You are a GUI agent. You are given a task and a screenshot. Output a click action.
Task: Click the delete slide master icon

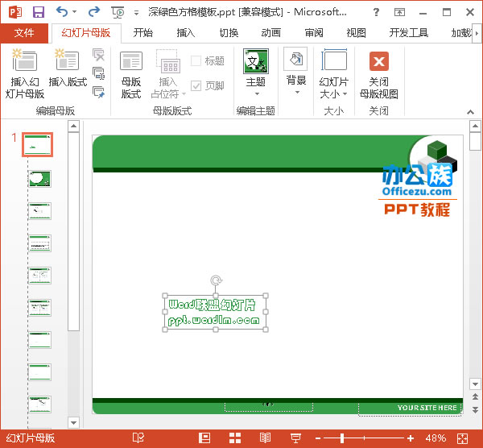coord(98,55)
